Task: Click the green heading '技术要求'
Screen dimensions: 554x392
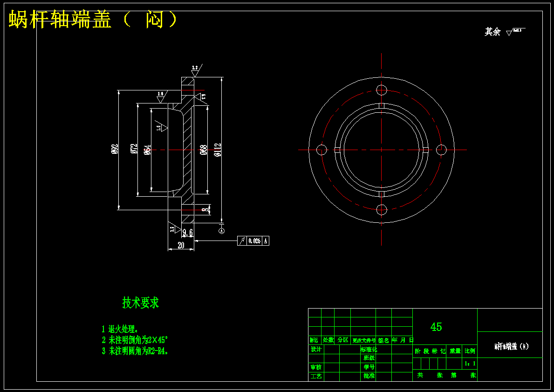Action: 141,303
